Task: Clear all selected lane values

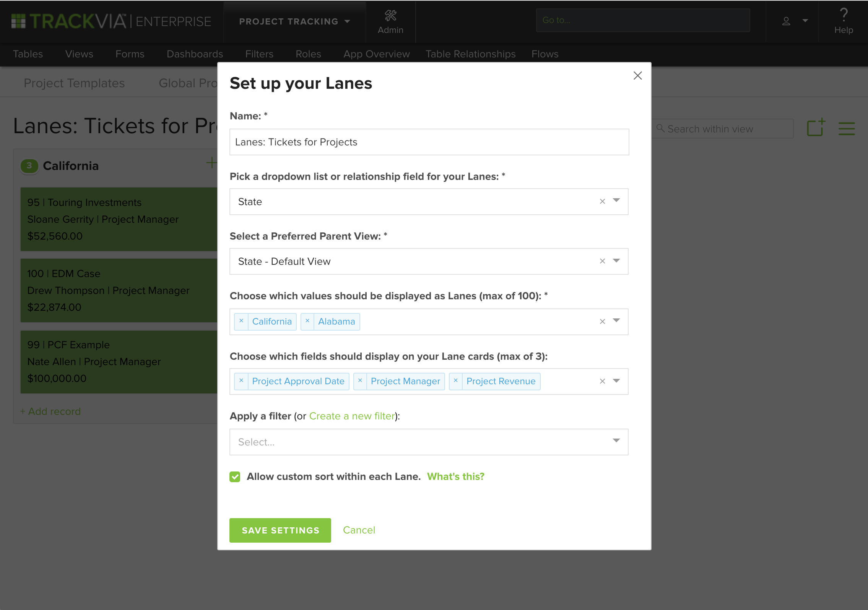Action: pos(602,321)
